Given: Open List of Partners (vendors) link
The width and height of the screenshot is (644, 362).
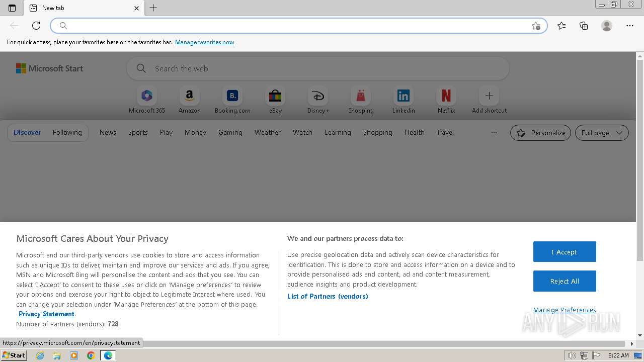Looking at the screenshot, I should pyautogui.click(x=328, y=296).
